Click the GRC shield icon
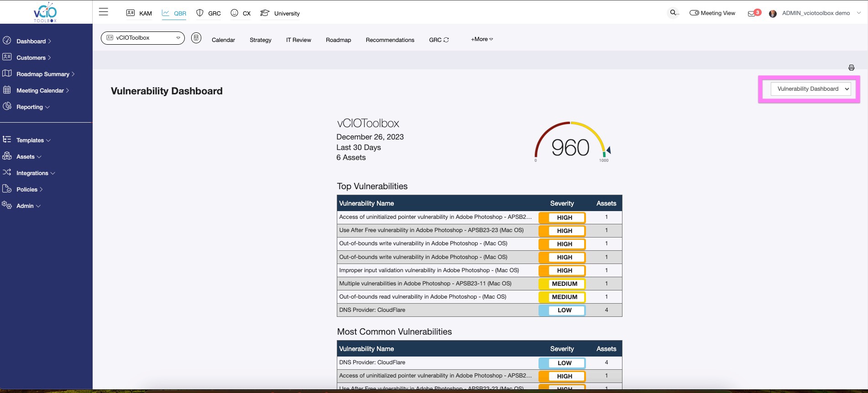Image resolution: width=868 pixels, height=393 pixels. tap(200, 13)
